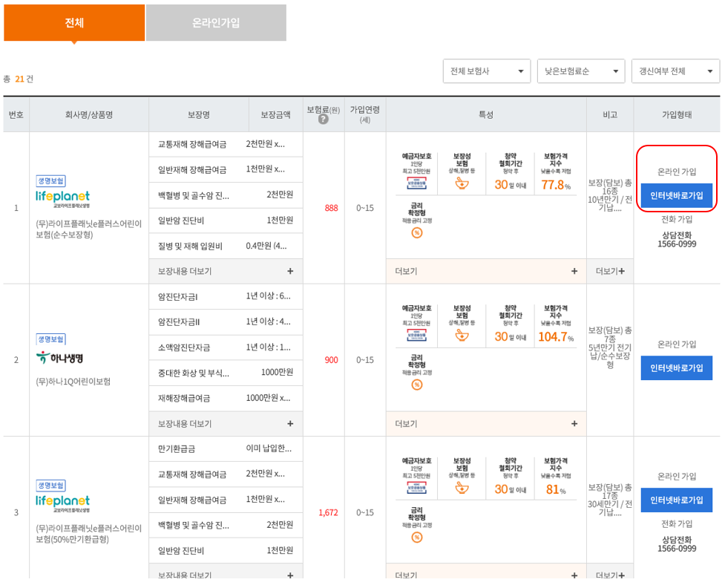The height and width of the screenshot is (588, 725).
Task: Click 질병 및 재해 입원비 row
Action: pos(226,246)
